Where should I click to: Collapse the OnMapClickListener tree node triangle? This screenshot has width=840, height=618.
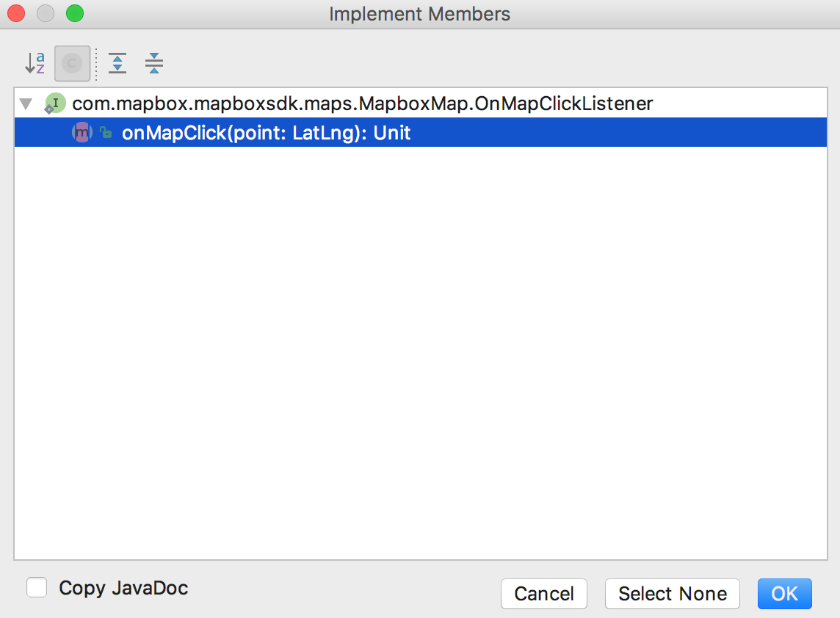(x=26, y=103)
